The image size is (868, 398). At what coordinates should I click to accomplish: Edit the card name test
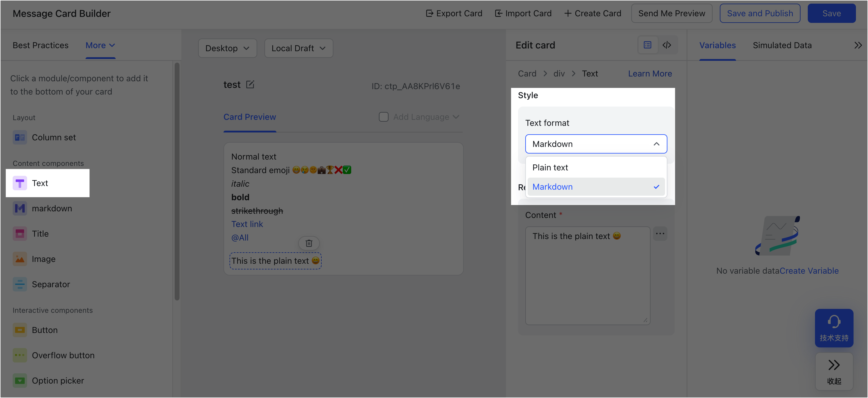(250, 84)
